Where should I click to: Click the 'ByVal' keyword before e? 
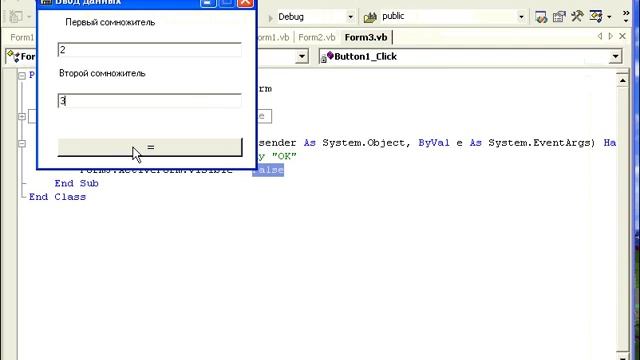pyautogui.click(x=434, y=143)
